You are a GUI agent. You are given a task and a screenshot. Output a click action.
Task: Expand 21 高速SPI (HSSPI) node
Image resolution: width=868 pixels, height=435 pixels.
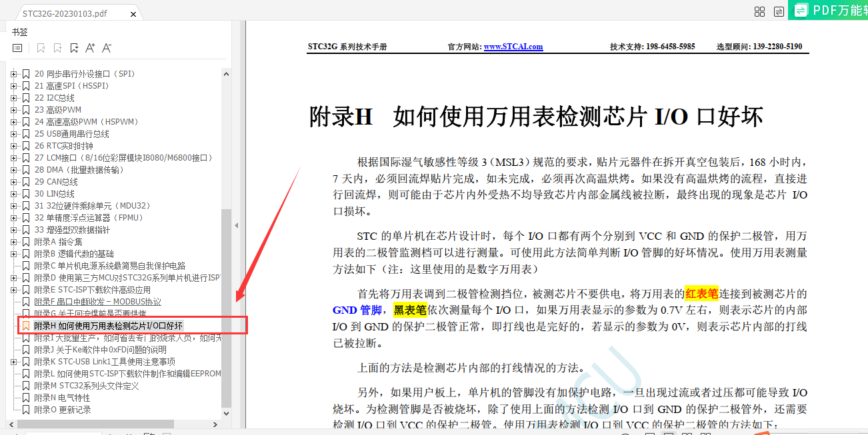tap(13, 86)
